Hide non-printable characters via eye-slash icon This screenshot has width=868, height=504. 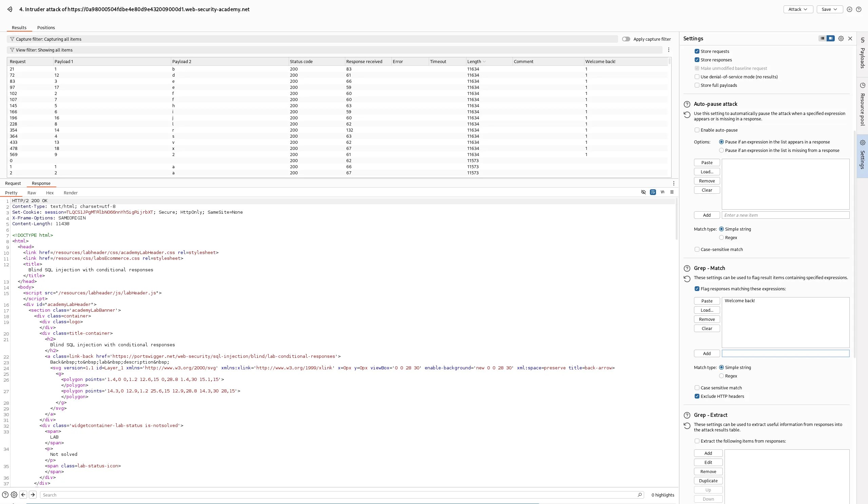643,192
